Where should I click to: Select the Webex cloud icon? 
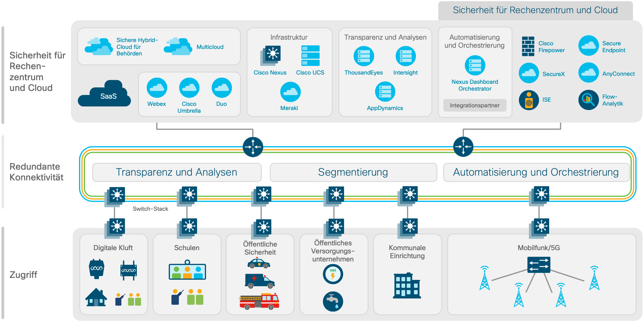[157, 88]
